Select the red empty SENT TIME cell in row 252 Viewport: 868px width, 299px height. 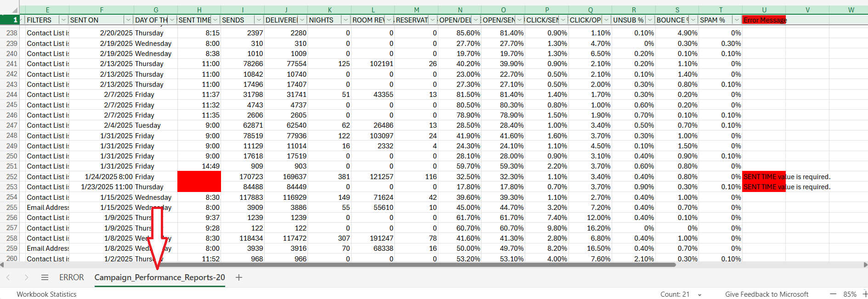199,176
